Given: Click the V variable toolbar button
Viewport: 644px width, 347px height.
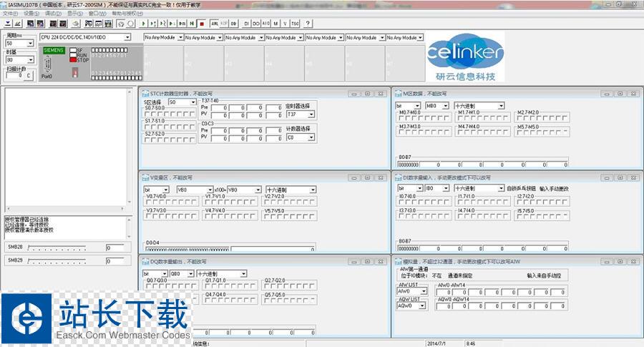Looking at the screenshot, I should coord(285,23).
